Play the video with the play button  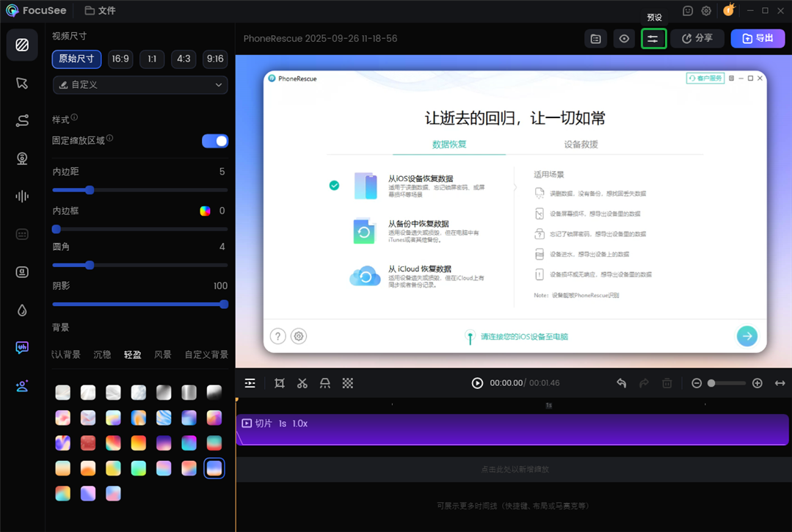tap(477, 383)
